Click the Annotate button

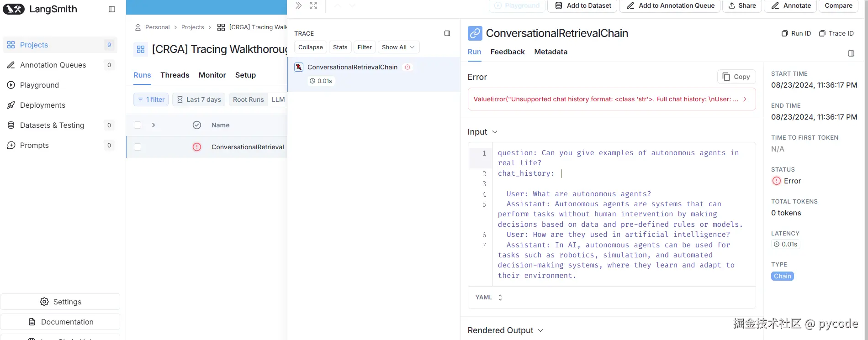791,6
